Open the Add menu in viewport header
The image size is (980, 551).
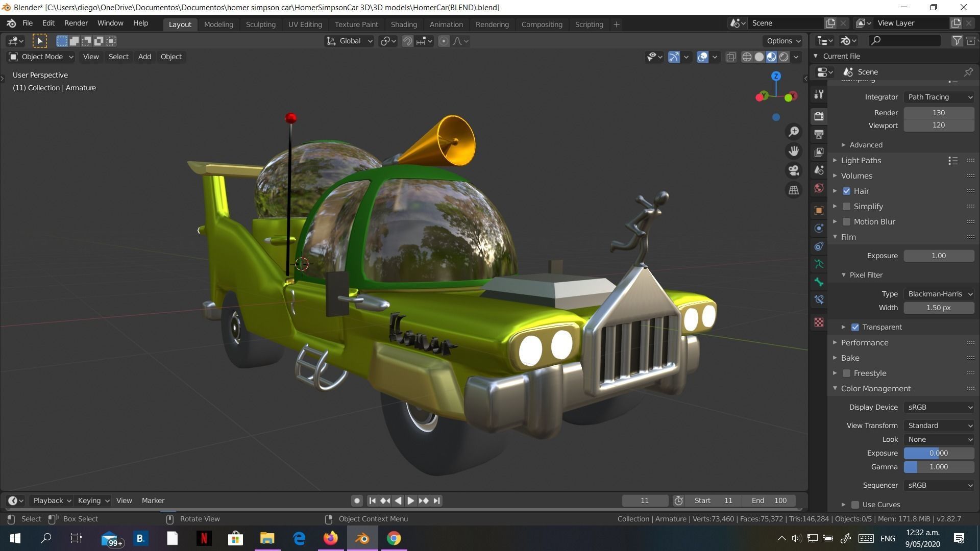144,57
